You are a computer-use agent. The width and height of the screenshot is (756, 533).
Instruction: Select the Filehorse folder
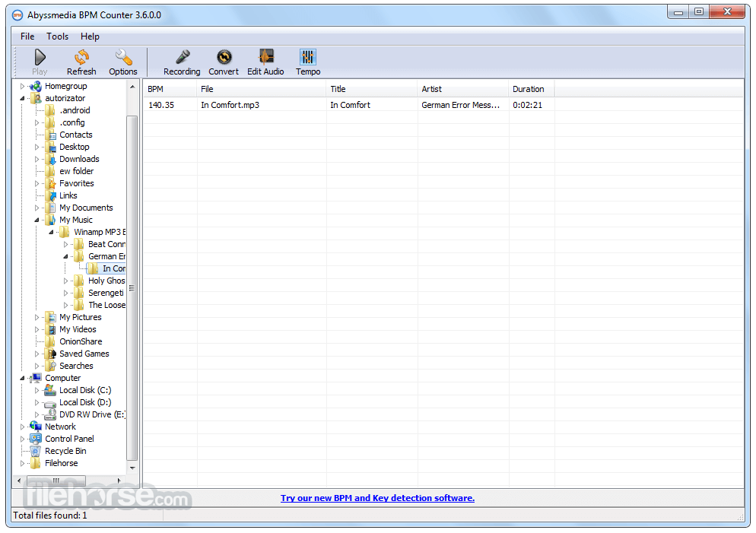coord(62,464)
